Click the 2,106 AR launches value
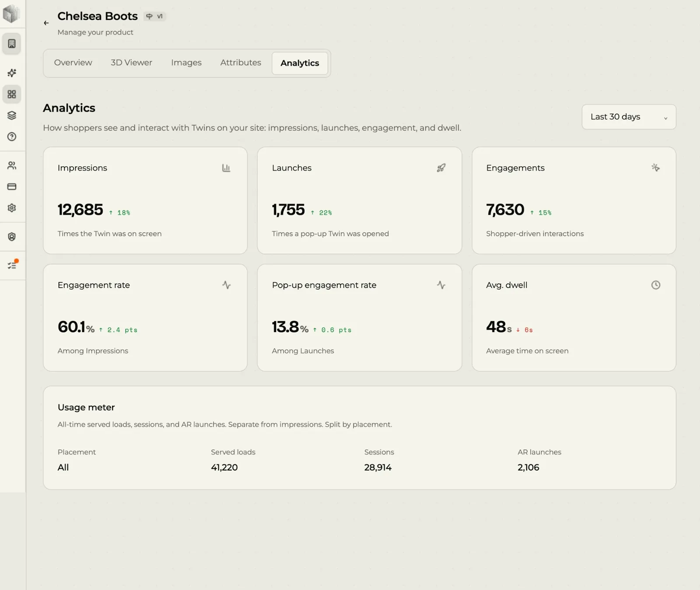700x590 pixels. pos(528,467)
